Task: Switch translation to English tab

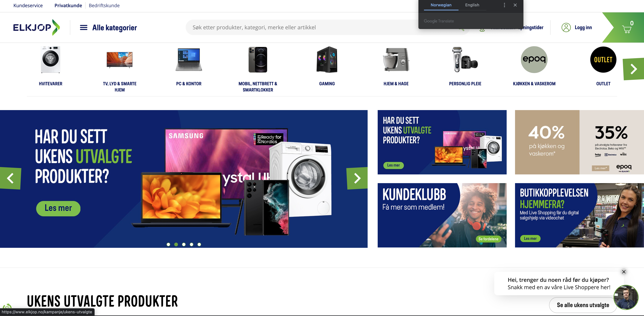Action: click(472, 5)
